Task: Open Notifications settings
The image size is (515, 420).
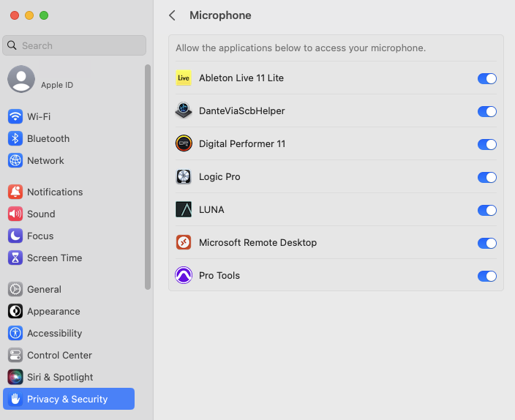Action: click(69, 192)
